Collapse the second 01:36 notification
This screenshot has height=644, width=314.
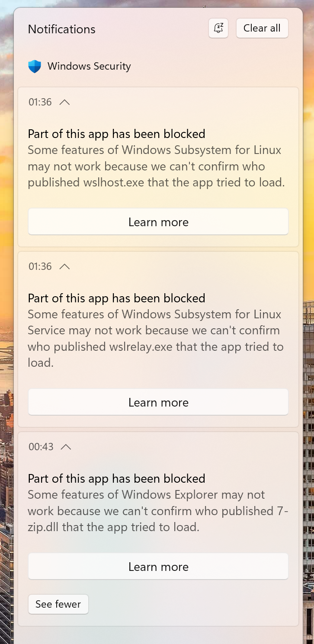(64, 266)
